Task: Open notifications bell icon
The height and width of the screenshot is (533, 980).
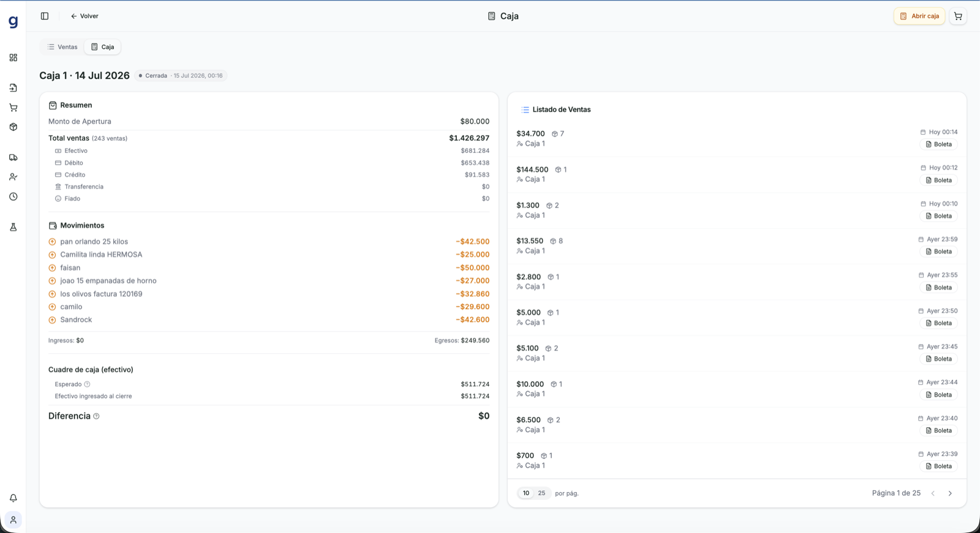Action: pos(13,498)
